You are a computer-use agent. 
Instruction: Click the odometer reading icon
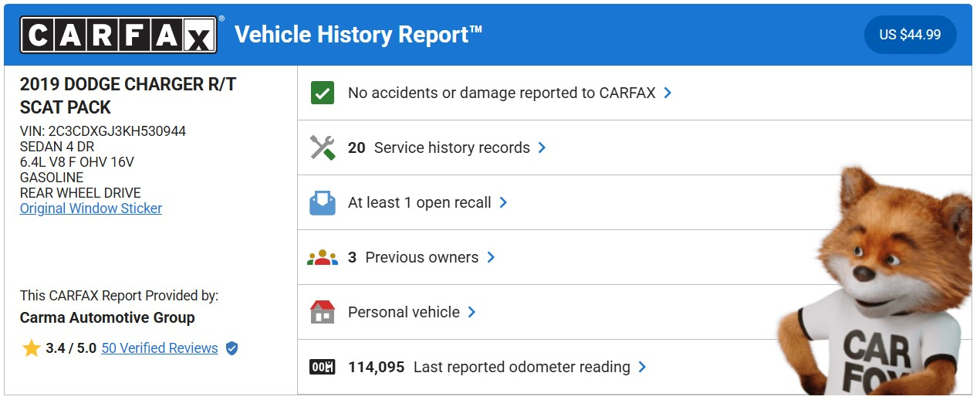click(x=322, y=368)
